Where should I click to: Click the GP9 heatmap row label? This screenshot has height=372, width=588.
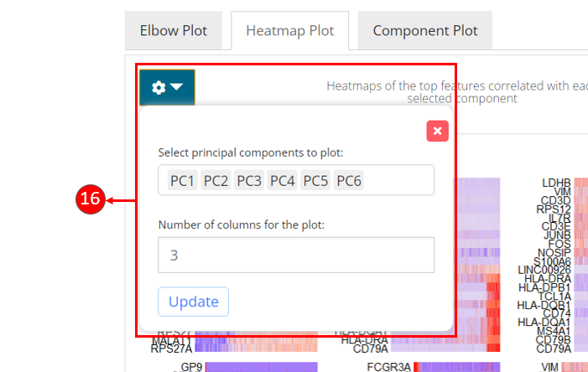click(190, 367)
